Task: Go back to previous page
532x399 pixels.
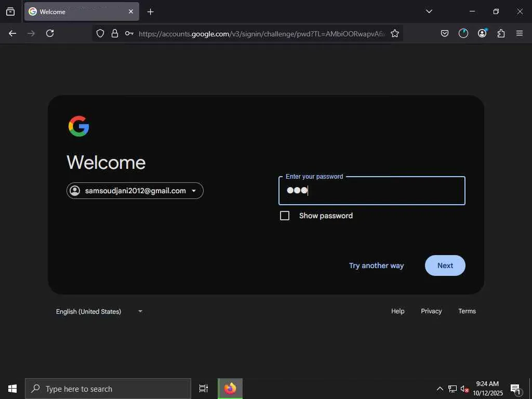Action: tap(12, 33)
